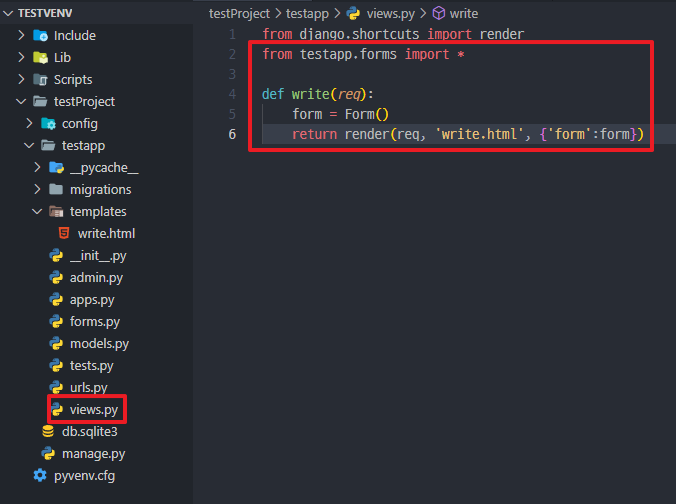The image size is (676, 504).
Task: Collapse the testProject folder chevron
Action: coord(21,101)
